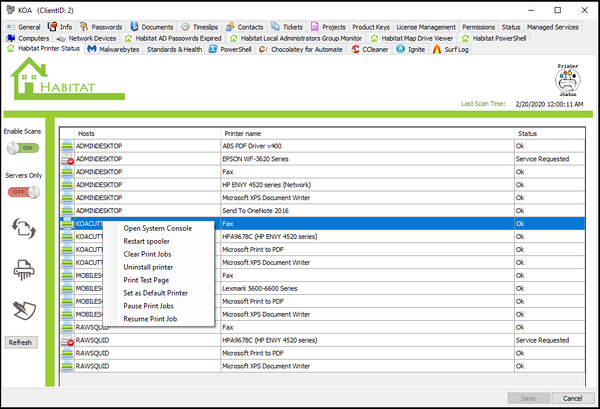Choose Print Test Page option
This screenshot has height=409, width=600.
146,280
